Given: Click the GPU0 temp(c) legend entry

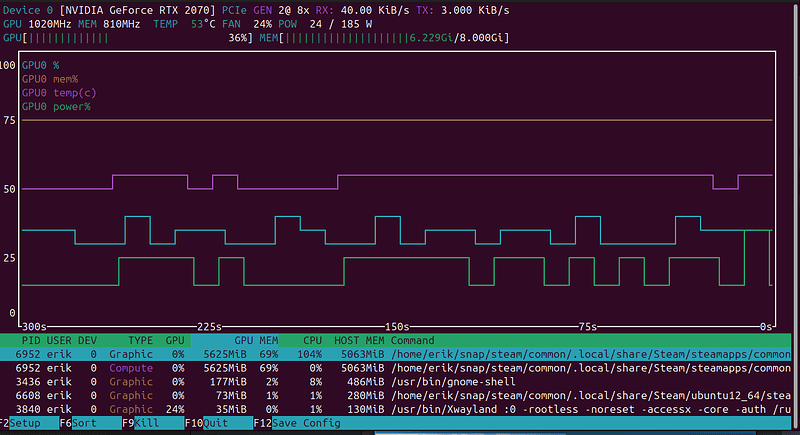Looking at the screenshot, I should coord(59,93).
